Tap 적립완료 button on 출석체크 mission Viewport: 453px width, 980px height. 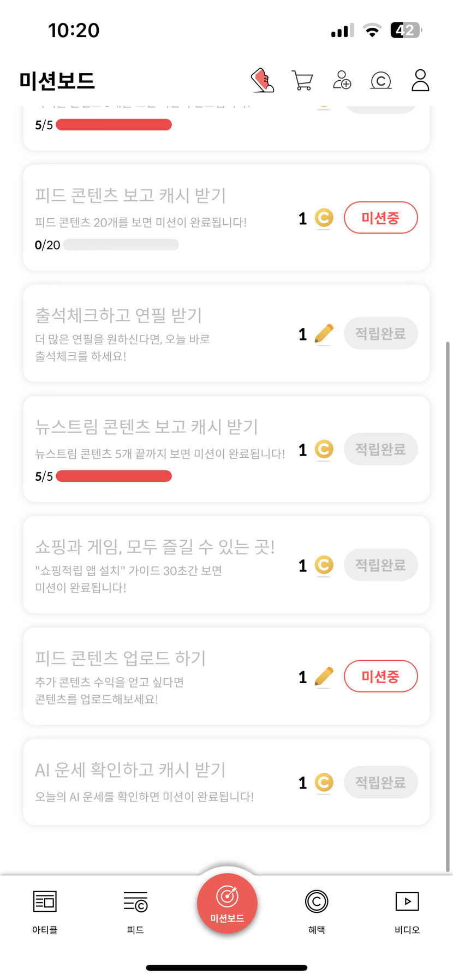pos(380,333)
